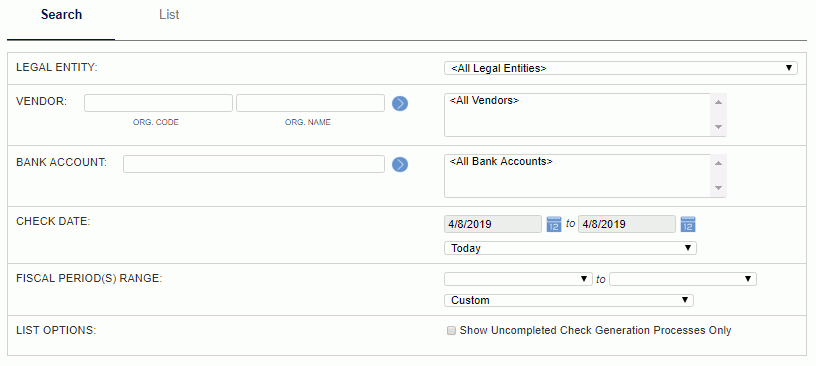Click the Org. Name vendor field

pos(310,103)
